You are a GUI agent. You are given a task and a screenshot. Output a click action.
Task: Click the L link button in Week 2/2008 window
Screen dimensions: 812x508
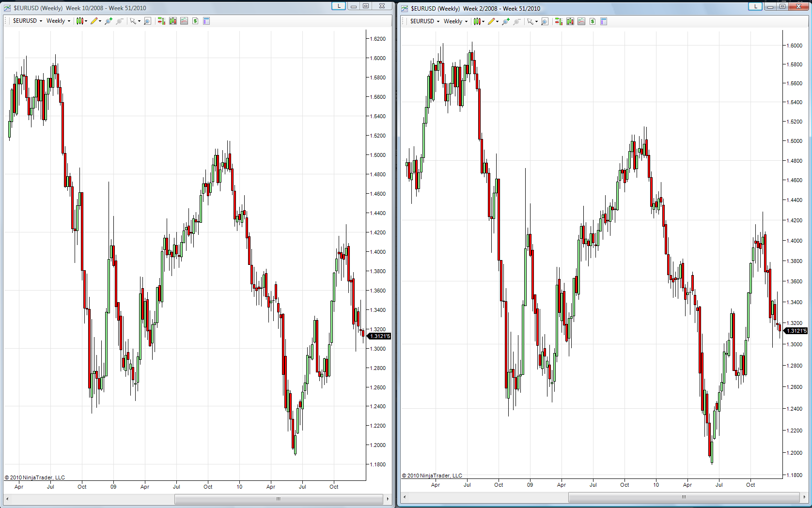point(755,6)
